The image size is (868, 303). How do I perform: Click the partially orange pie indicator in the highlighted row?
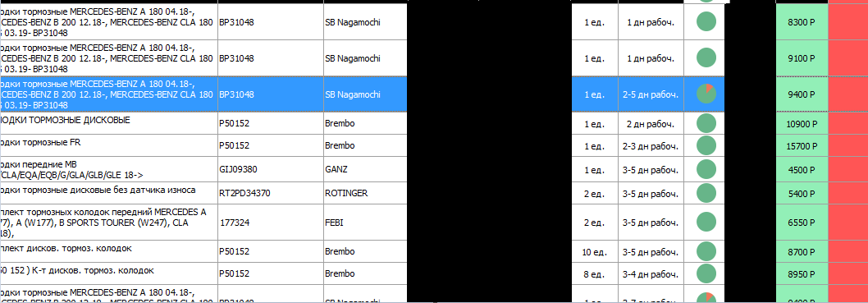(x=706, y=94)
